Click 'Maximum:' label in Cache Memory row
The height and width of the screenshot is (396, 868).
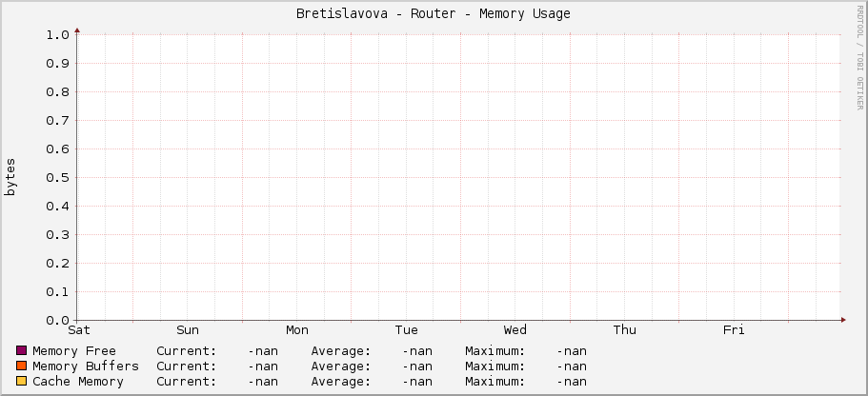tap(495, 382)
